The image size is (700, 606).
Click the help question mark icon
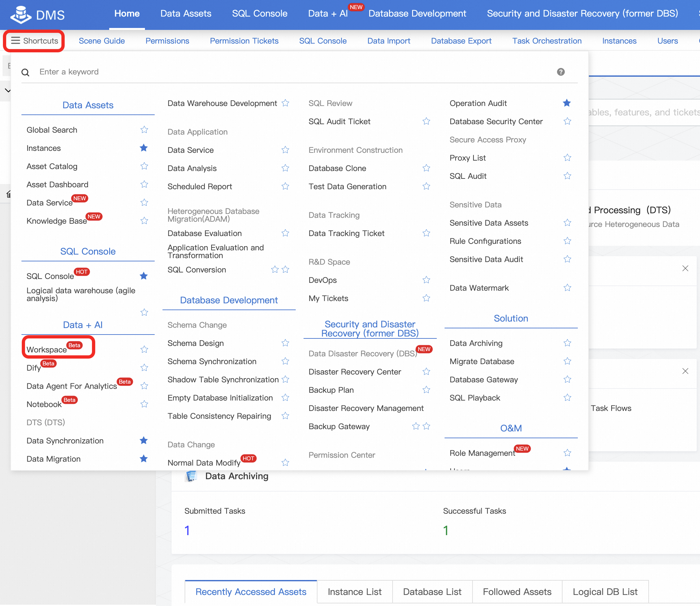(x=560, y=72)
